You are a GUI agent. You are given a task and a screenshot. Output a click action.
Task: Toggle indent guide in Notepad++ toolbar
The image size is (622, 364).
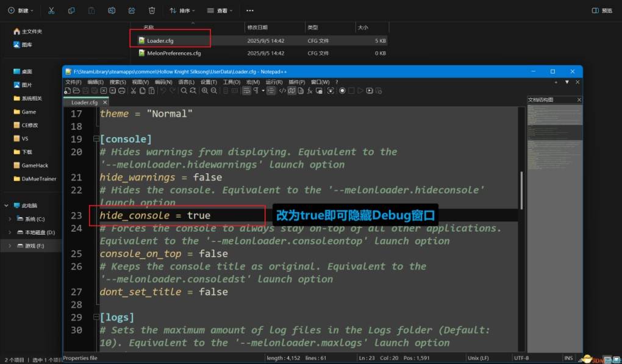click(x=271, y=91)
